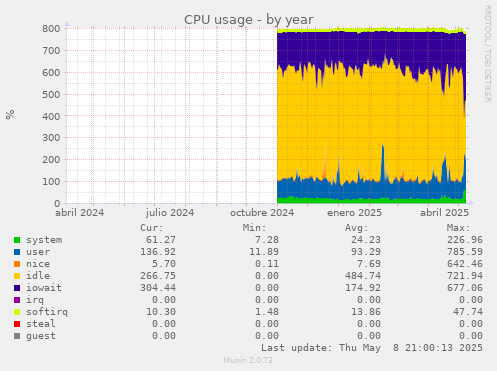This screenshot has width=497, height=371.
Task: Click user current value 136.92
Action: (158, 252)
